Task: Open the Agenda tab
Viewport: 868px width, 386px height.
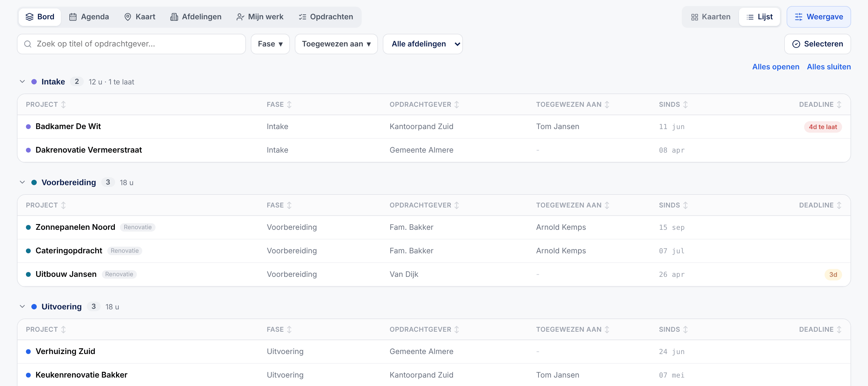Action: tap(89, 17)
